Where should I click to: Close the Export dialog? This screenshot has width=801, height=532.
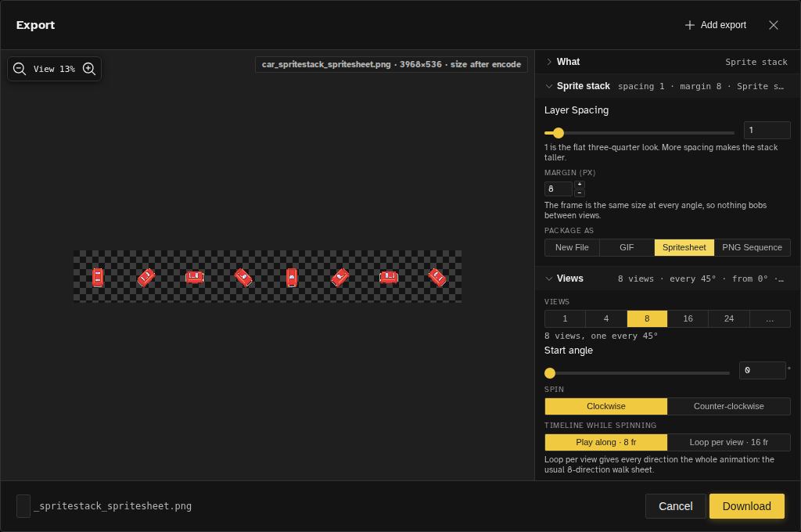[774, 25]
